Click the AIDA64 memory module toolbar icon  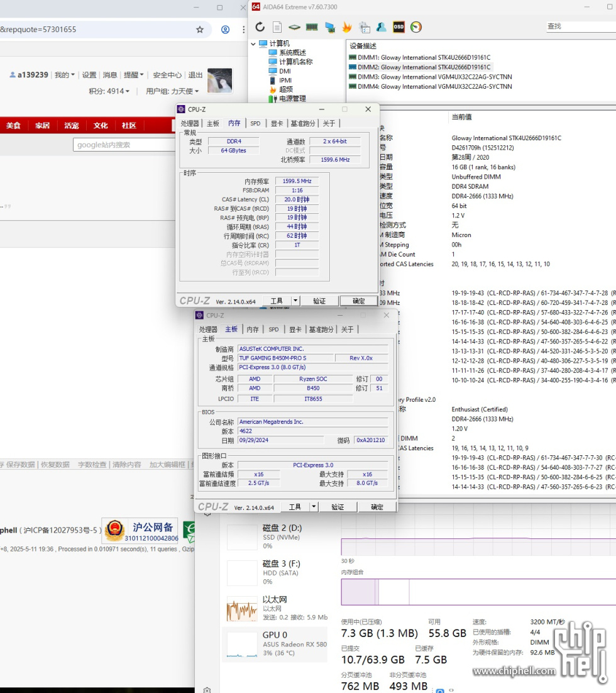(312, 27)
